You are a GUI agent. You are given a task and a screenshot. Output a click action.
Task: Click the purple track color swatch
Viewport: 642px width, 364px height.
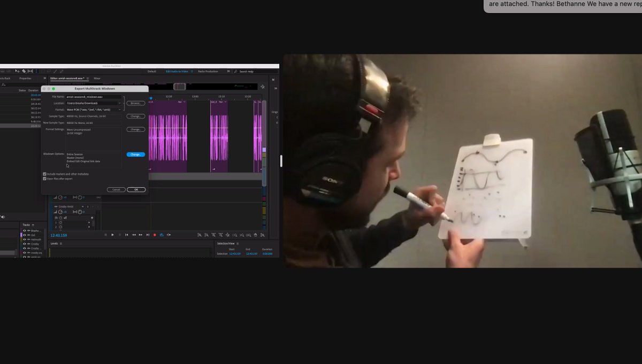pyautogui.click(x=21, y=235)
